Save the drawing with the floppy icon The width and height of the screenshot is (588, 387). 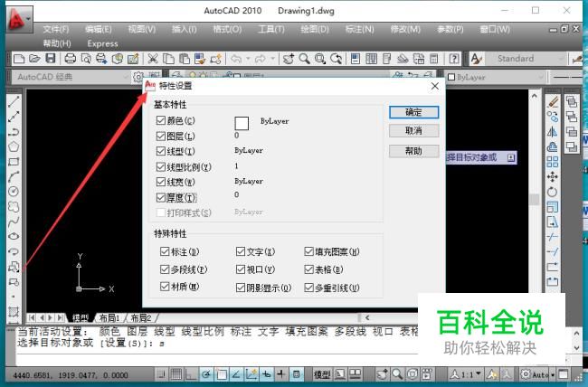[x=51, y=59]
